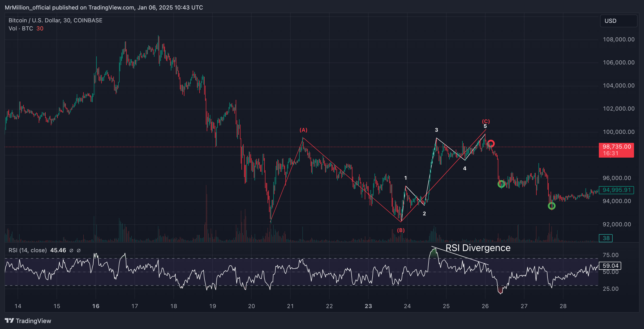Viewport: 644px width, 329px height.
Task: Click the TradingView wordmark text
Action: point(34,321)
